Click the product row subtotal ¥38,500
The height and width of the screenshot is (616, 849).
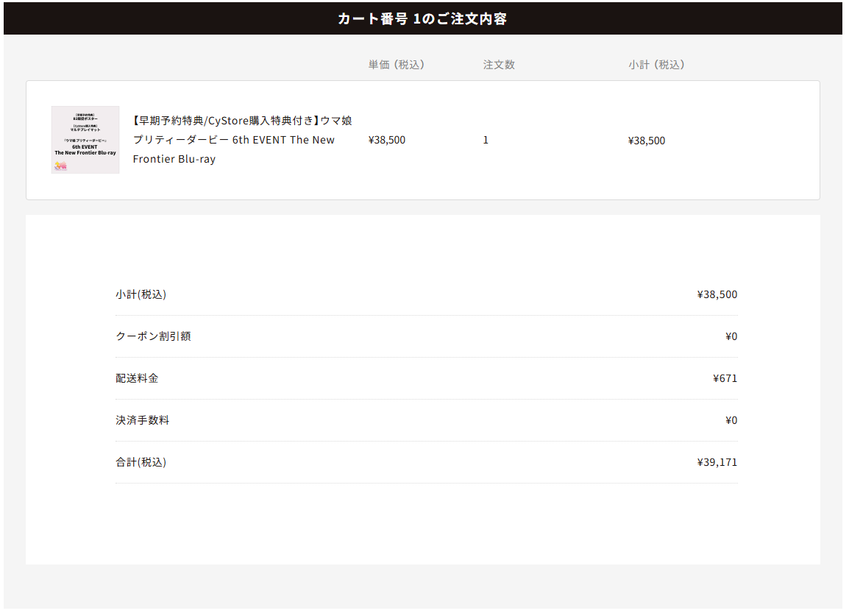coord(647,141)
